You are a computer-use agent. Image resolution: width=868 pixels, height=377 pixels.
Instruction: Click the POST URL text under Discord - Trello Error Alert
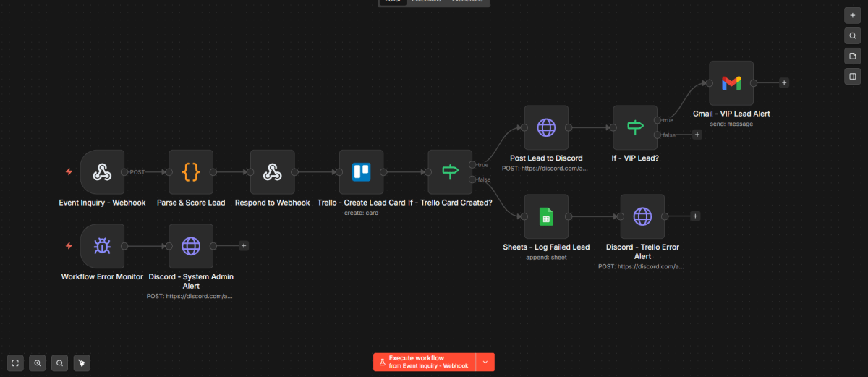point(642,266)
